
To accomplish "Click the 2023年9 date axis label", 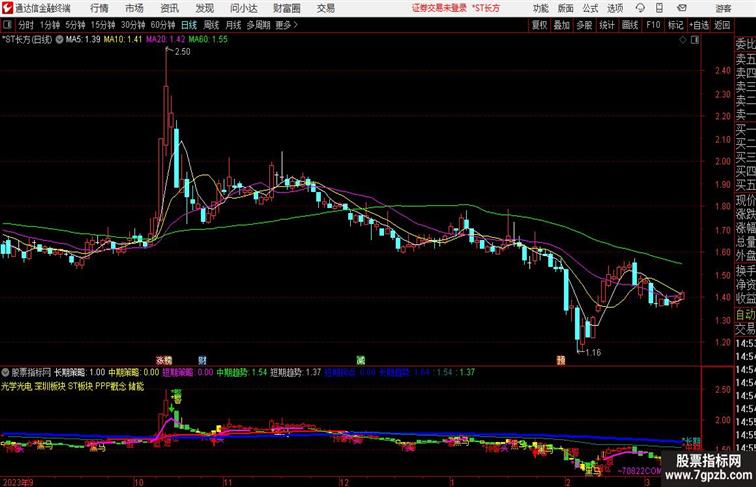I will 18,482.
